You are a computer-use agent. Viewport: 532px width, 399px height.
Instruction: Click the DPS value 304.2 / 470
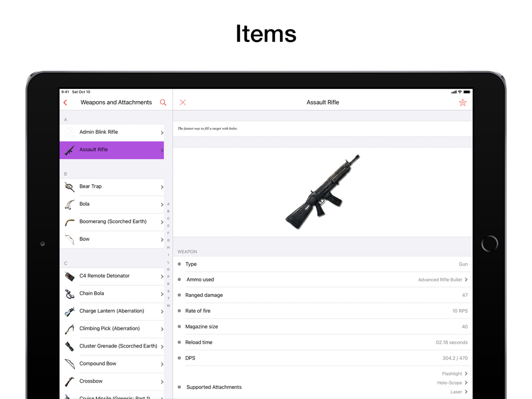coord(455,358)
